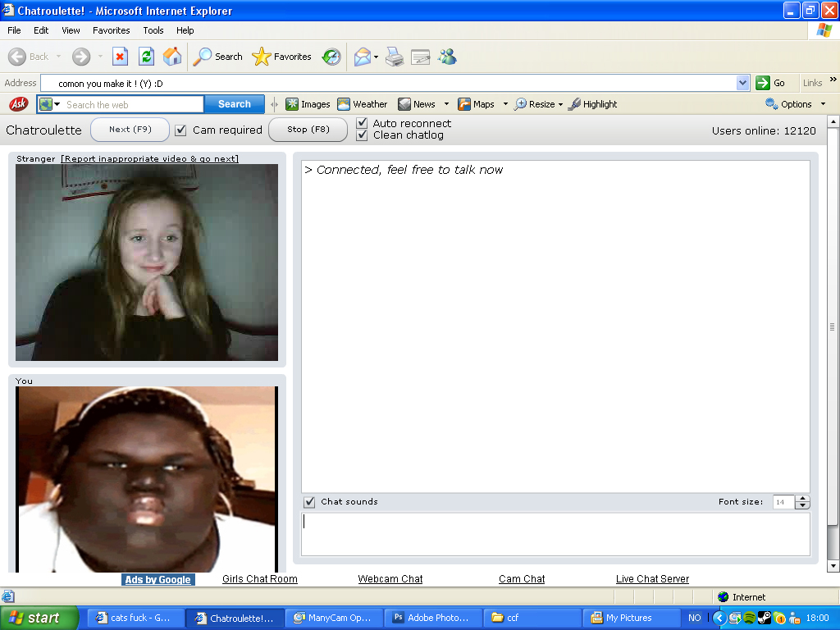This screenshot has width=840, height=630.
Task: Open the Webcam Chat ad link
Action: pos(390,579)
